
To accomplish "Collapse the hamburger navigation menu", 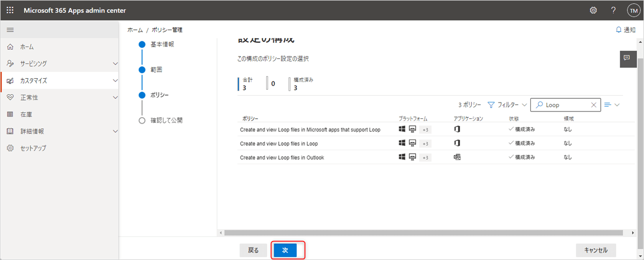I will point(10,30).
